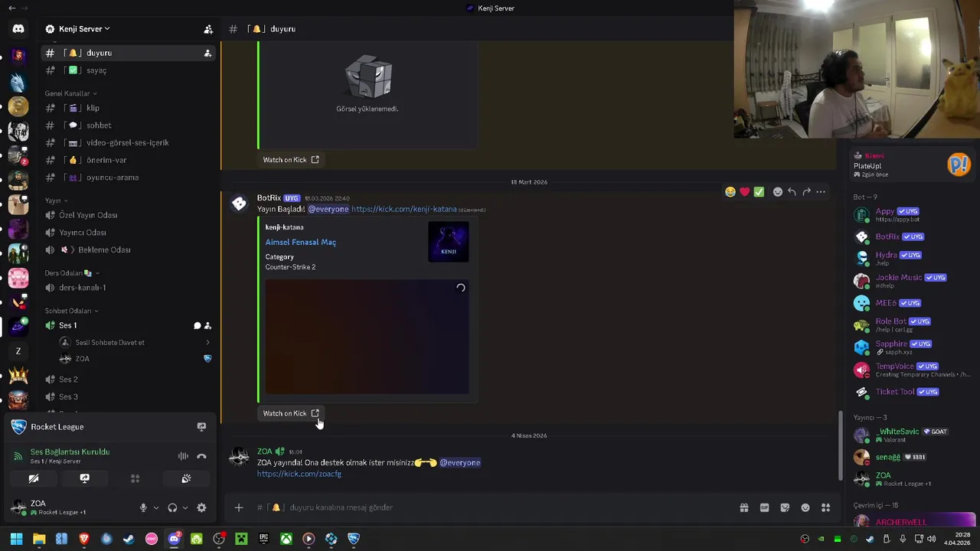Viewport: 980px width, 551px height.
Task: Open user settings gear icon
Action: (201, 507)
